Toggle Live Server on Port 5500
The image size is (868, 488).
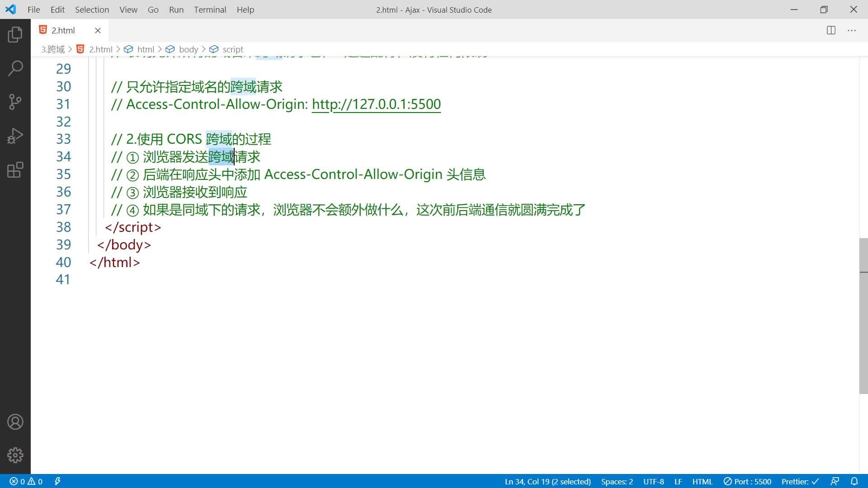point(747,481)
